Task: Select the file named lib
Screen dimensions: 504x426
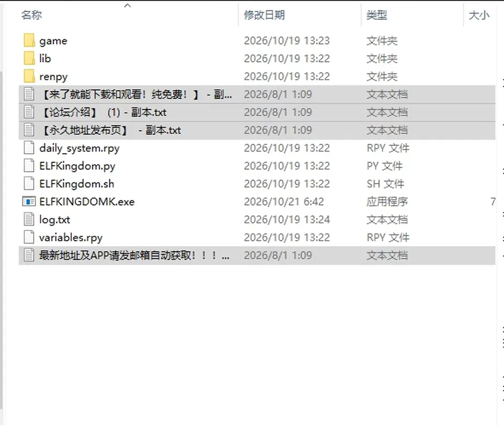Action: (x=45, y=58)
